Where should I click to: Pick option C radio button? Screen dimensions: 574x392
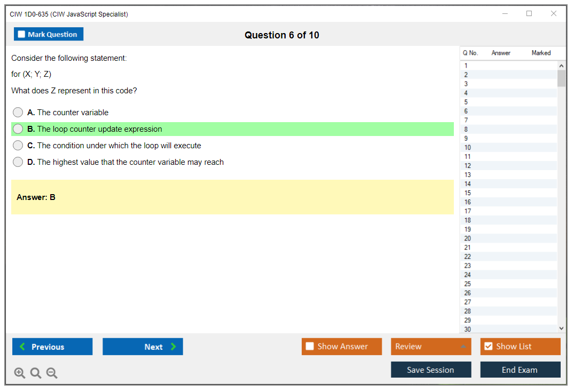click(18, 146)
